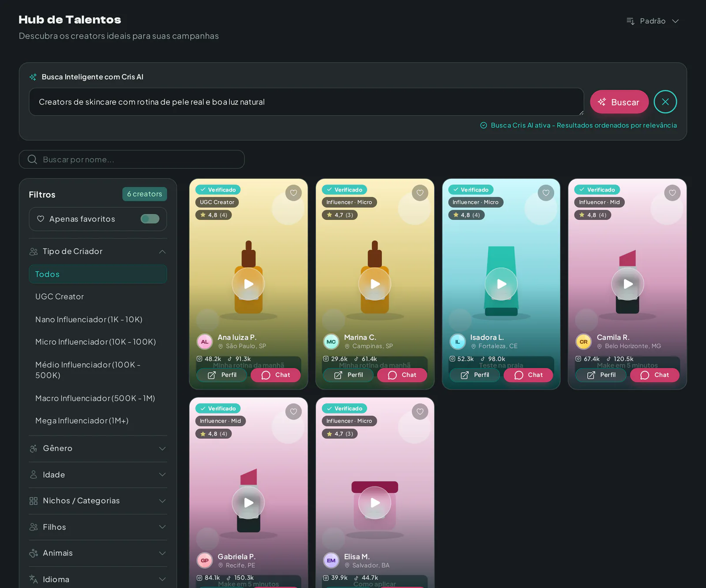Viewport: 706px width, 588px height.
Task: Play Gabriela P.'s video preview
Action: pyautogui.click(x=248, y=503)
